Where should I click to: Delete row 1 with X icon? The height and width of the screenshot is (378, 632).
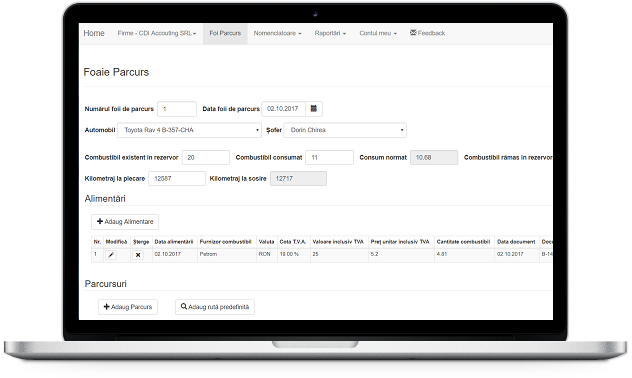point(138,255)
